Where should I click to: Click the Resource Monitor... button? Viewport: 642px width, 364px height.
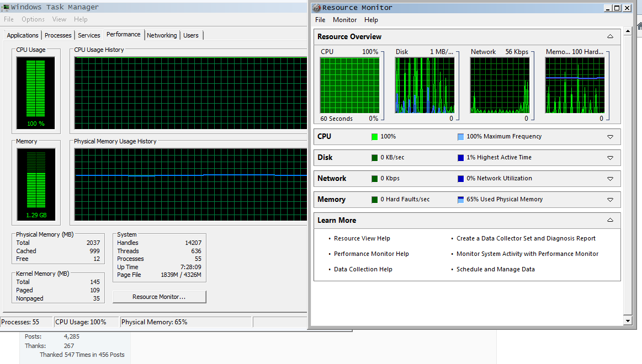click(160, 297)
